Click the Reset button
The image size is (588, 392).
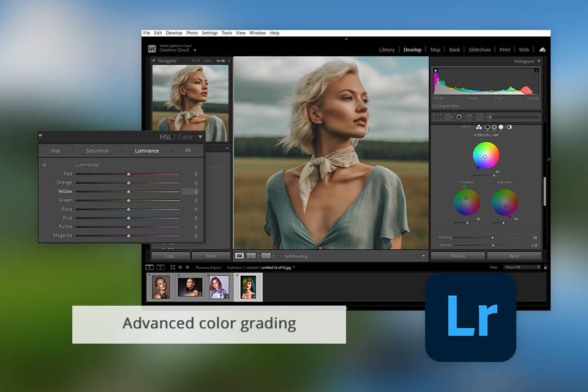click(514, 256)
